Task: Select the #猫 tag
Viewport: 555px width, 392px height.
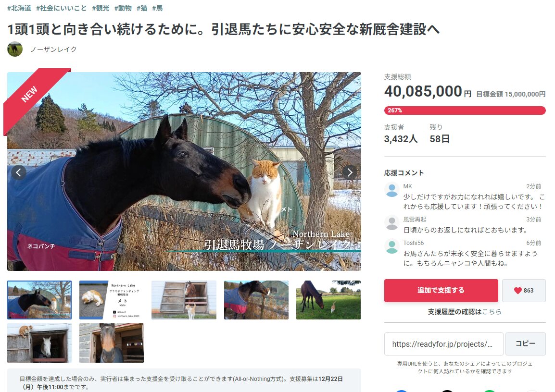Action: click(x=142, y=8)
